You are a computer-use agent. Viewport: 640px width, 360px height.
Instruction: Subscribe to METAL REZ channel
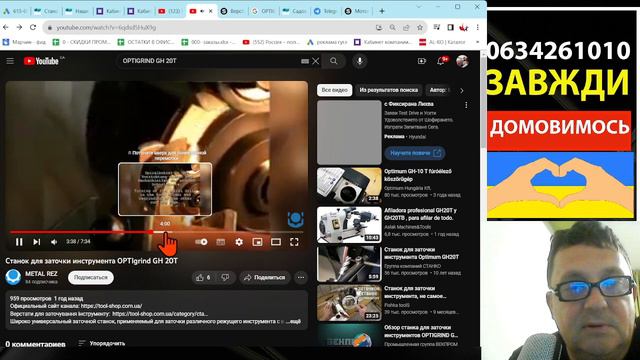click(x=91, y=278)
